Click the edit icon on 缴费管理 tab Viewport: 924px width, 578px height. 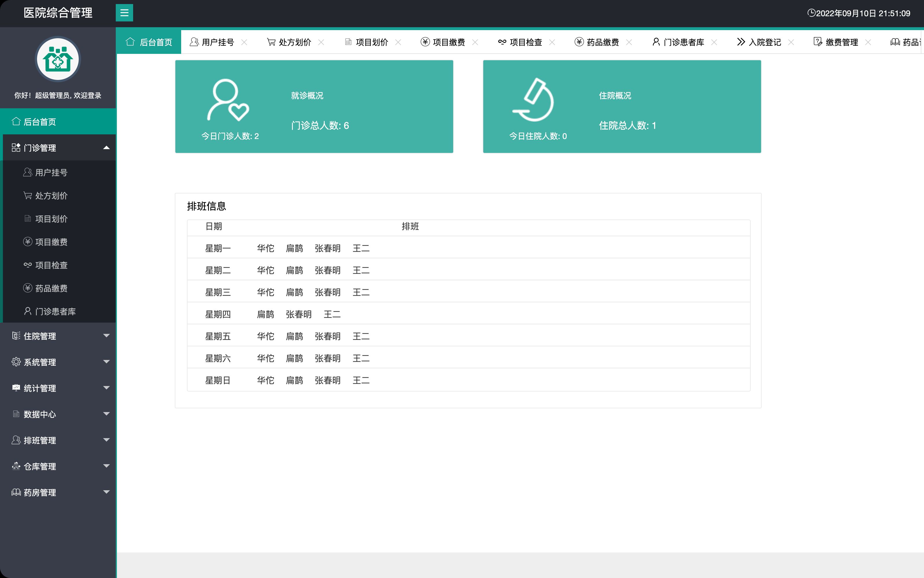[818, 42]
